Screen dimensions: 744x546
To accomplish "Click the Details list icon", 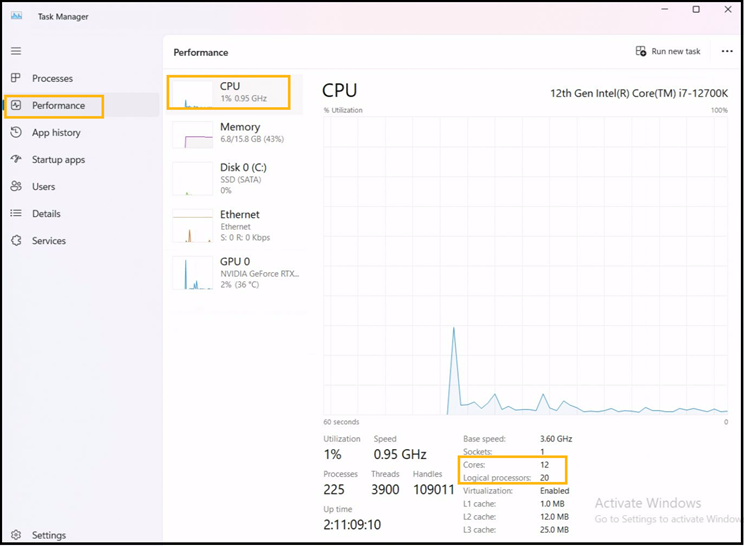I will (16, 213).
